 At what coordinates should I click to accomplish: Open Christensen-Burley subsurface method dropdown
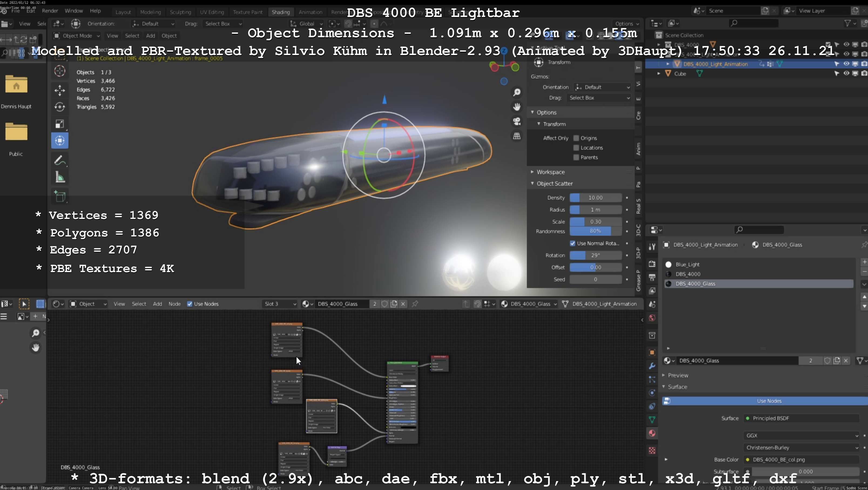click(x=801, y=448)
